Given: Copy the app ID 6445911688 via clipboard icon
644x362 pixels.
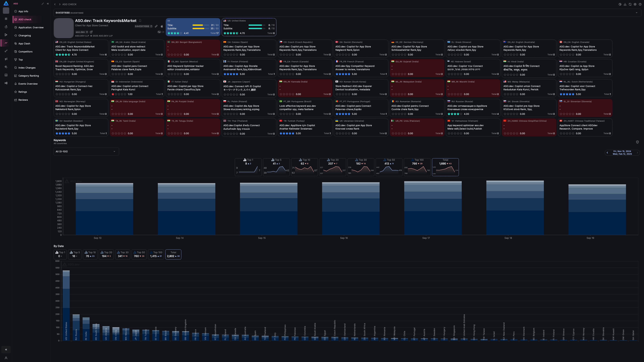Looking at the screenshot, I should click(x=151, y=26).
